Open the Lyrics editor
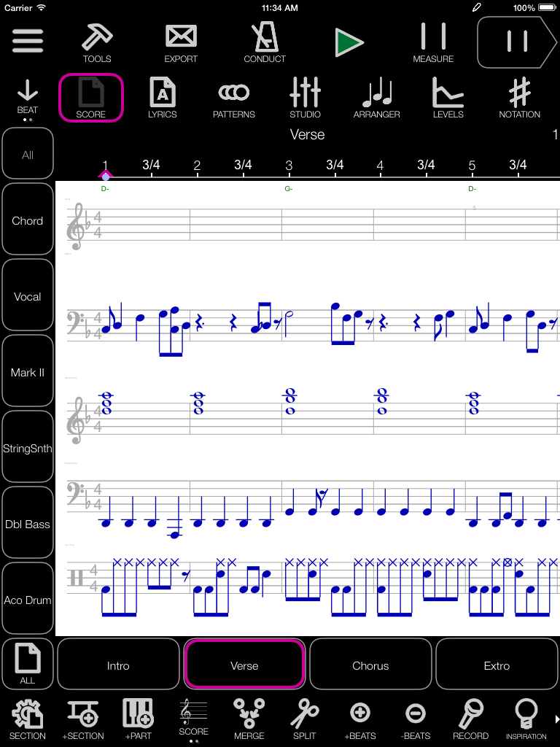560x747 pixels. pyautogui.click(x=163, y=98)
